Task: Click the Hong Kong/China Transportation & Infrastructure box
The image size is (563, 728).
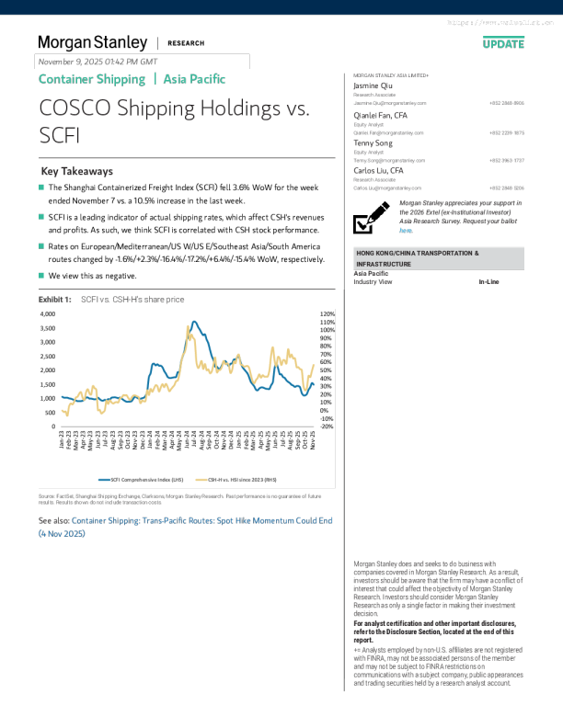Action: [x=439, y=257]
